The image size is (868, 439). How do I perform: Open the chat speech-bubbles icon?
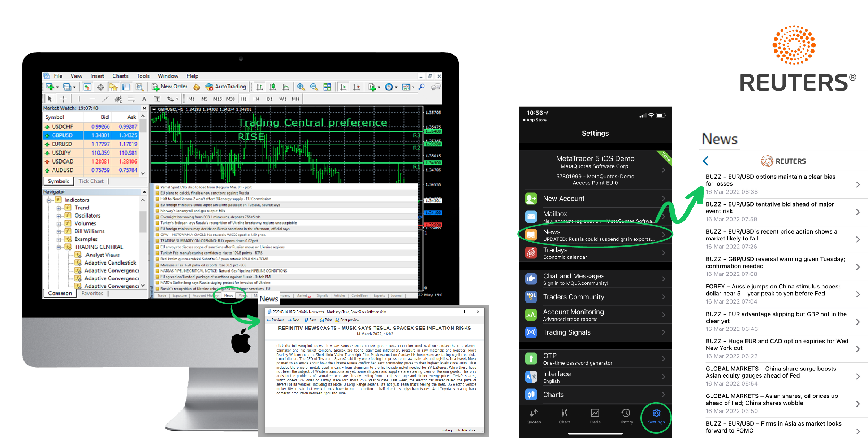[x=436, y=87]
